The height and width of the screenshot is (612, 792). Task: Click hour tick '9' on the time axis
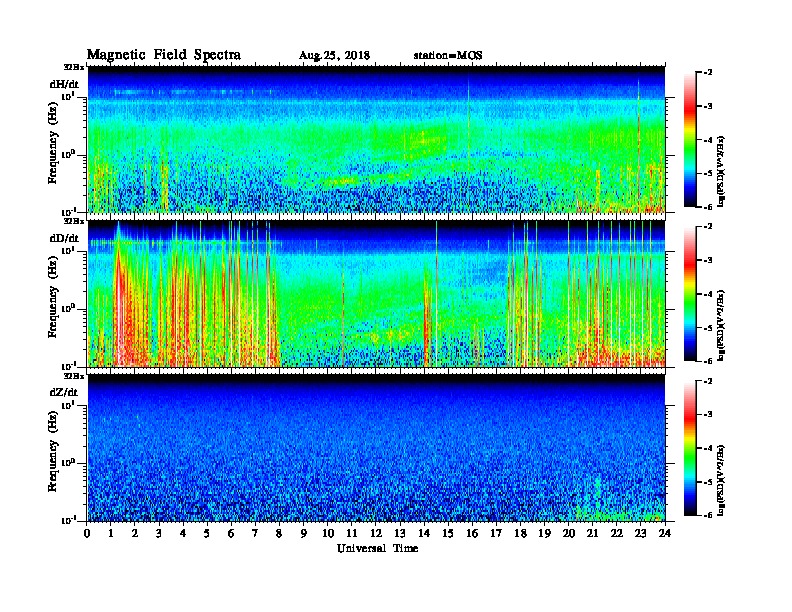tap(304, 533)
